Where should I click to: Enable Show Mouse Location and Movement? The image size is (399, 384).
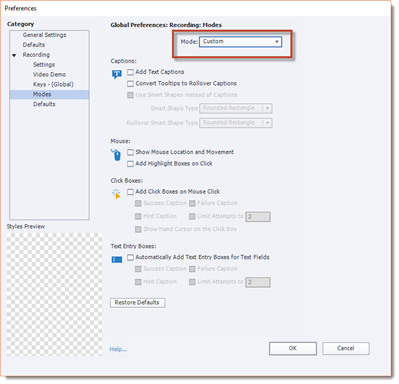coord(130,152)
